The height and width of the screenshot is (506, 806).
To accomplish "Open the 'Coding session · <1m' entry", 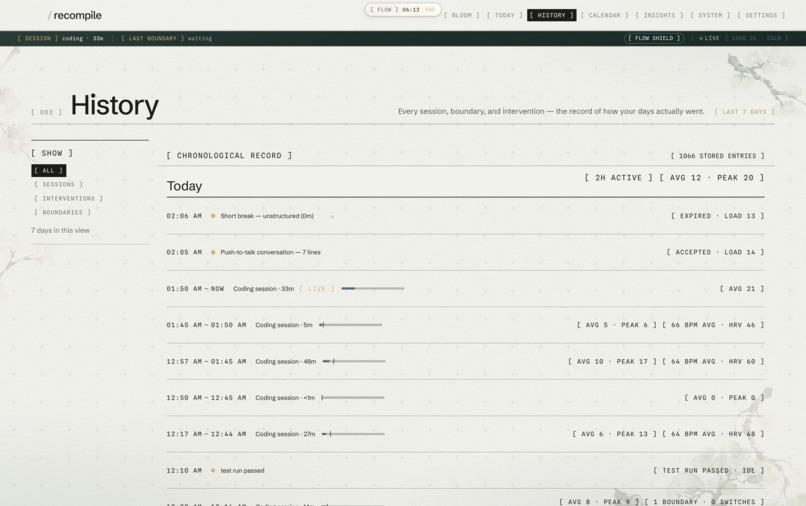I will (x=285, y=397).
